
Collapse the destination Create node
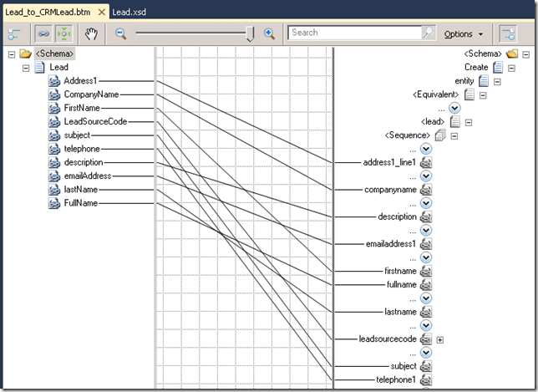pyautogui.click(x=511, y=68)
